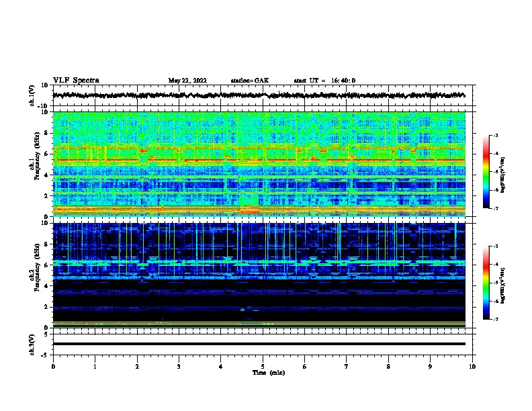Click the ch.3(V) flat black trace
Viewport: 532px width, 411px height.
(259, 344)
